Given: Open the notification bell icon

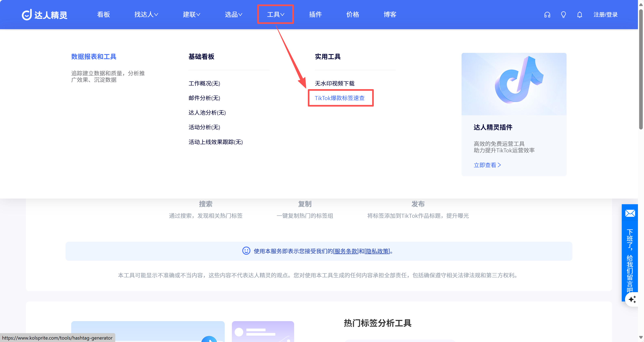Looking at the screenshot, I should [x=579, y=15].
